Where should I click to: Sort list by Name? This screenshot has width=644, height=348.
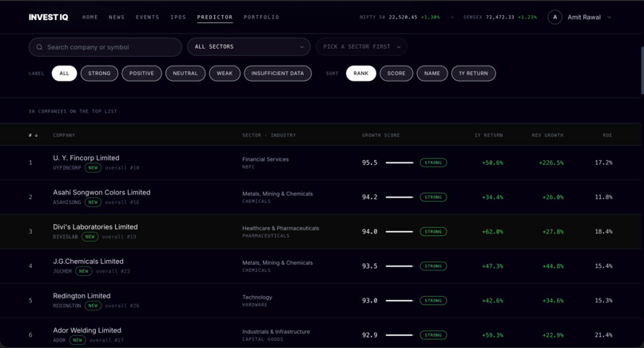tap(432, 74)
